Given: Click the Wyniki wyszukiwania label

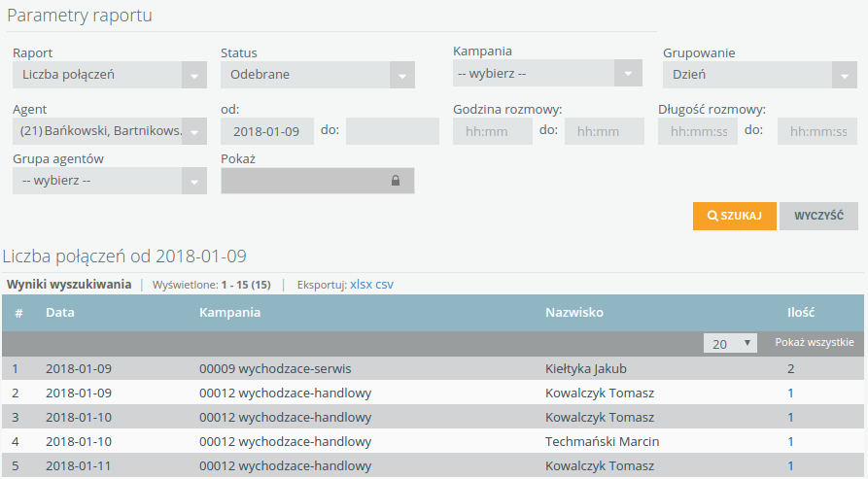Looking at the screenshot, I should [x=69, y=285].
